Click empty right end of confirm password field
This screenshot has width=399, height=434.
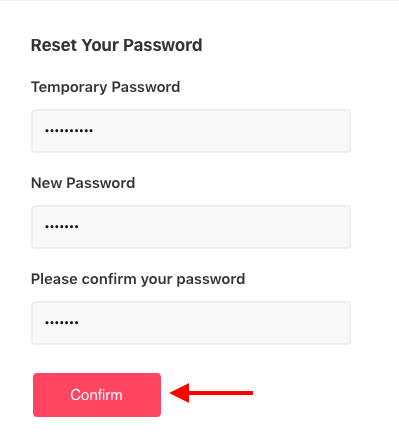pos(300,323)
